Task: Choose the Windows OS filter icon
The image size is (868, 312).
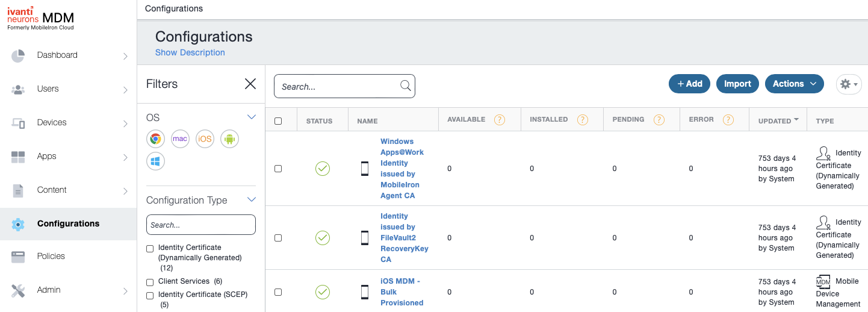Action: [155, 161]
